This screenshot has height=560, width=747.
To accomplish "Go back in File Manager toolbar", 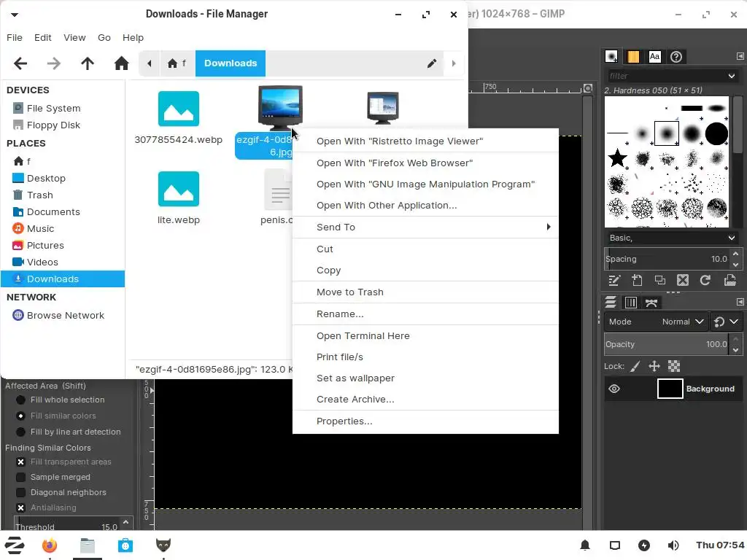I will click(20, 63).
